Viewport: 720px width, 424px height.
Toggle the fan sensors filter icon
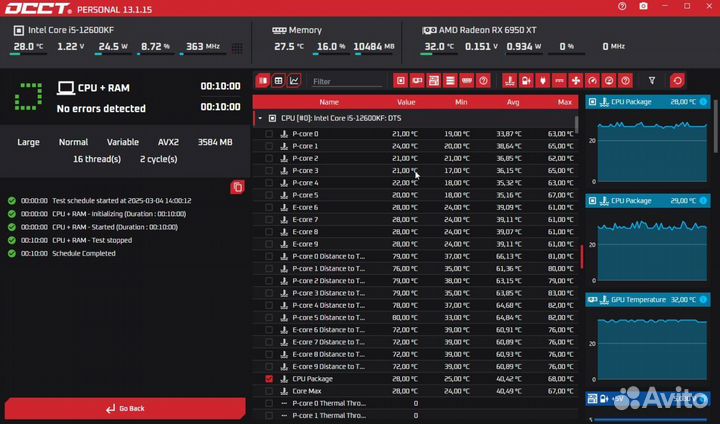575,80
